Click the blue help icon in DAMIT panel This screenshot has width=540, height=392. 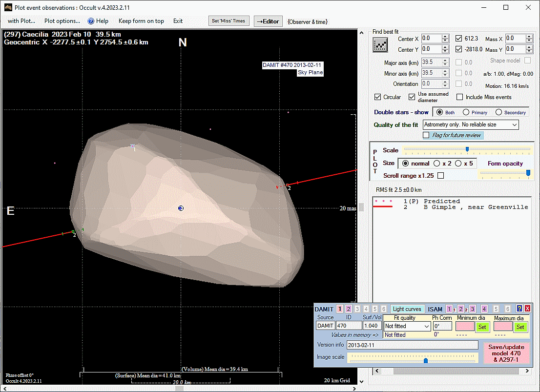point(519,309)
